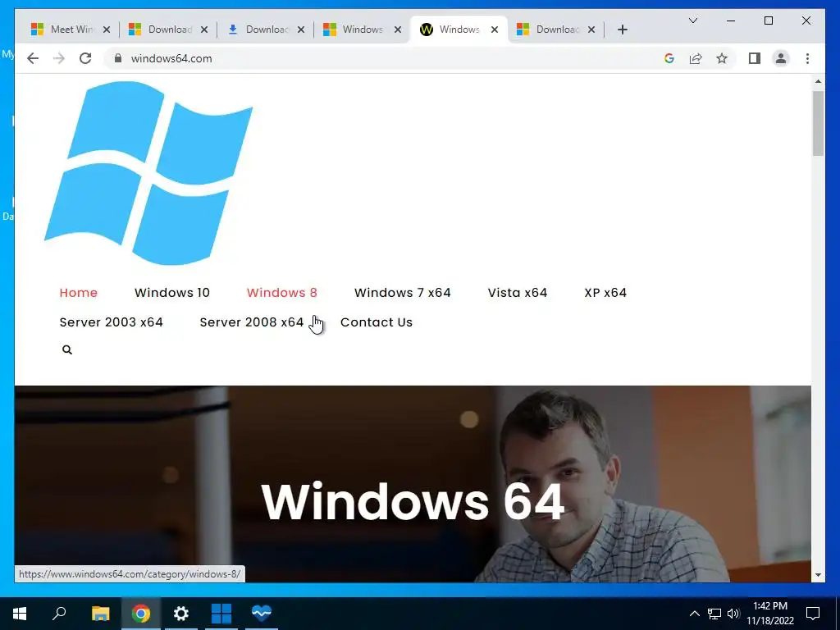Open the Server 2003 x64 link

(x=111, y=322)
